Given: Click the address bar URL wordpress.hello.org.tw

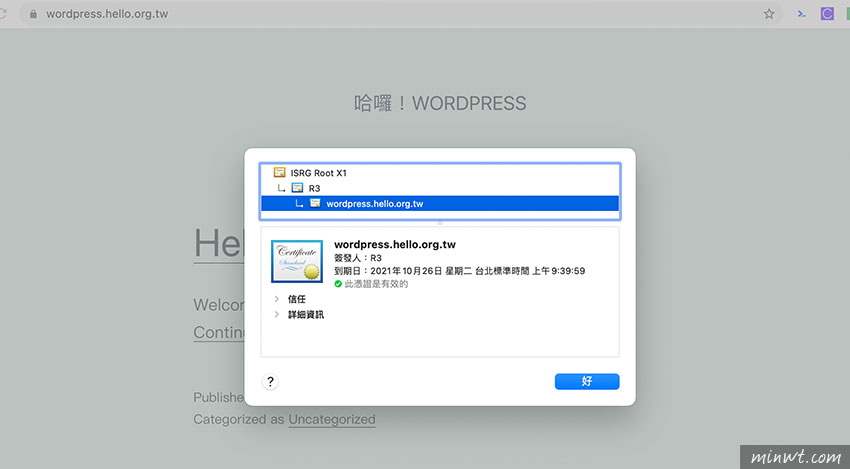Looking at the screenshot, I should click(x=107, y=14).
